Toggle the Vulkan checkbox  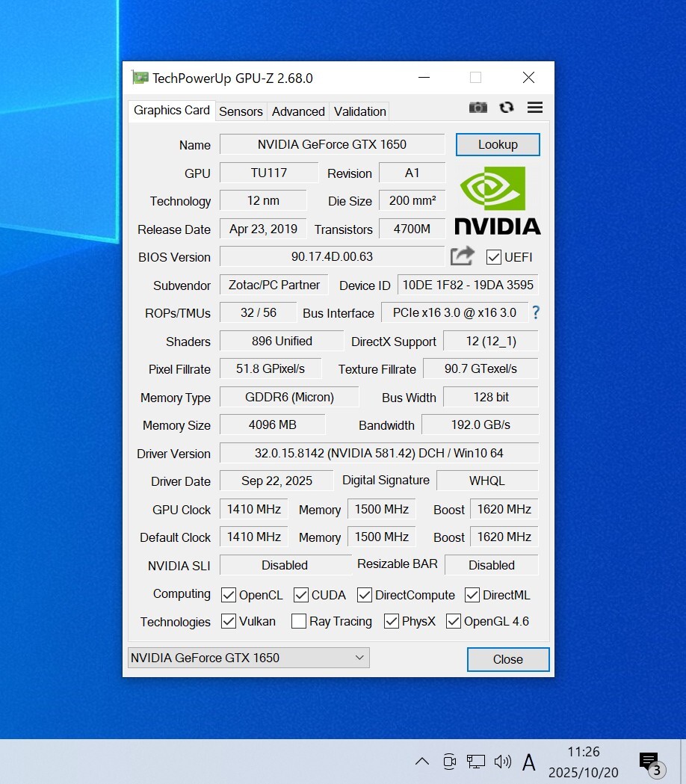[229, 621]
